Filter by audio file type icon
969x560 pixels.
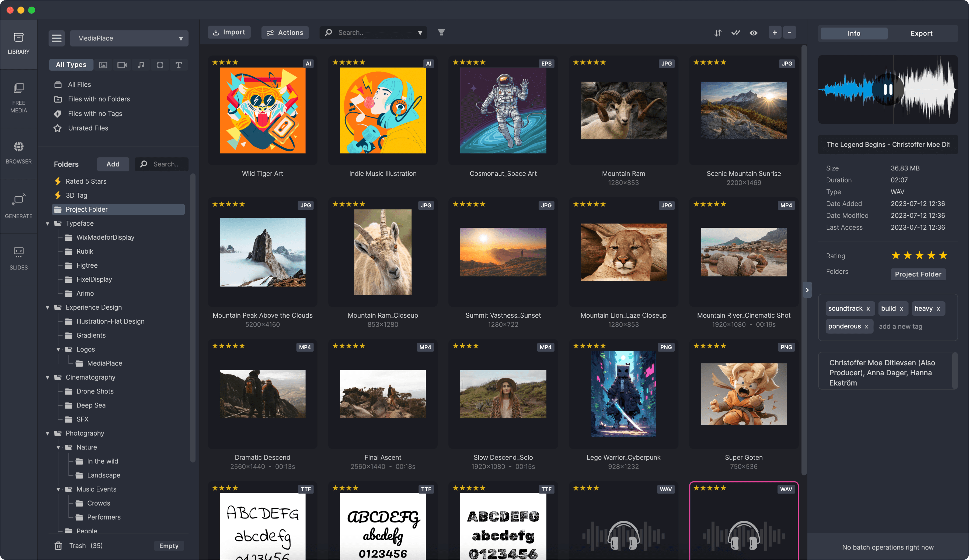pos(141,65)
